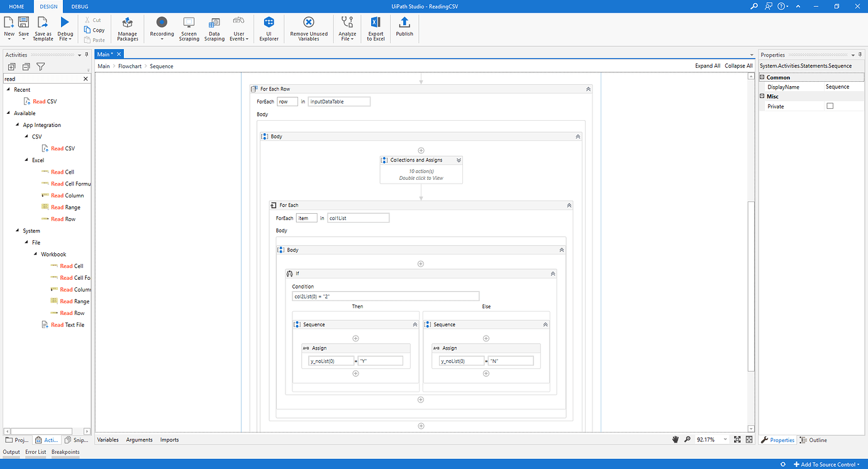Screen dimensions: 868x469
Task: Open the Variables panel tab
Action: (x=108, y=439)
